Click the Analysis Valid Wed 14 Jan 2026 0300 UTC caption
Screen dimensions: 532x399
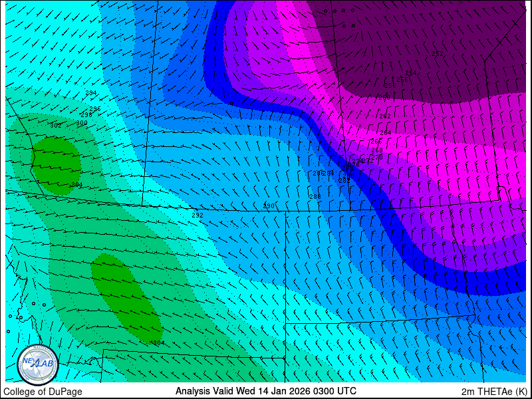(x=265, y=390)
